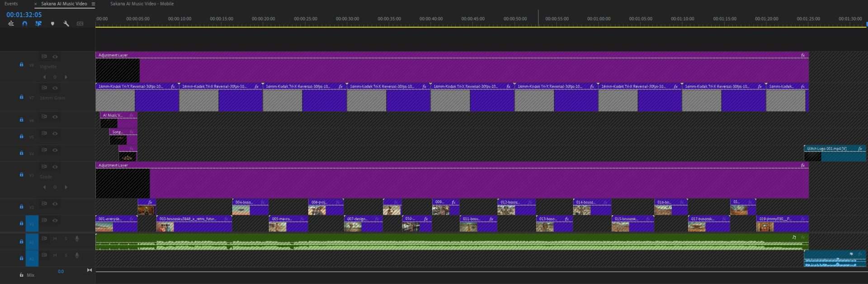Select the 003-bosozoku3848_a_retro_futur clip
This screenshot has height=284, width=868.
(x=194, y=223)
